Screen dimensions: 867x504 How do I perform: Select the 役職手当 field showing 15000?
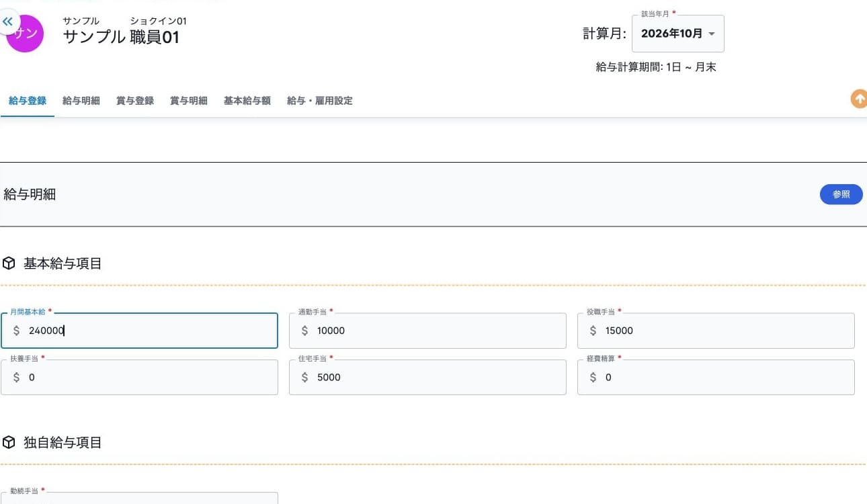(x=716, y=331)
